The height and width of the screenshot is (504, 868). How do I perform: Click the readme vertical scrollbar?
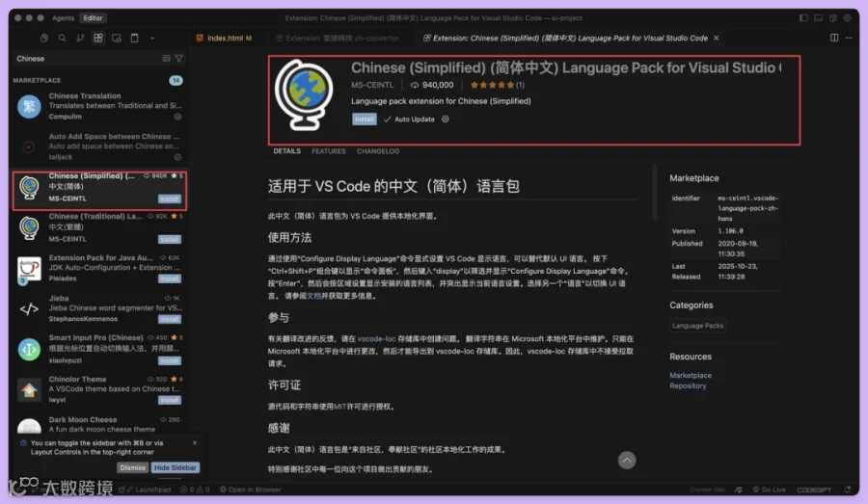tap(654, 193)
